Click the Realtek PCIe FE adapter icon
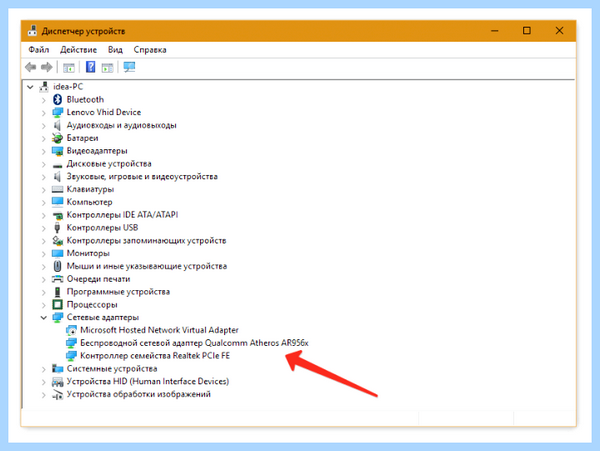 tap(71, 356)
